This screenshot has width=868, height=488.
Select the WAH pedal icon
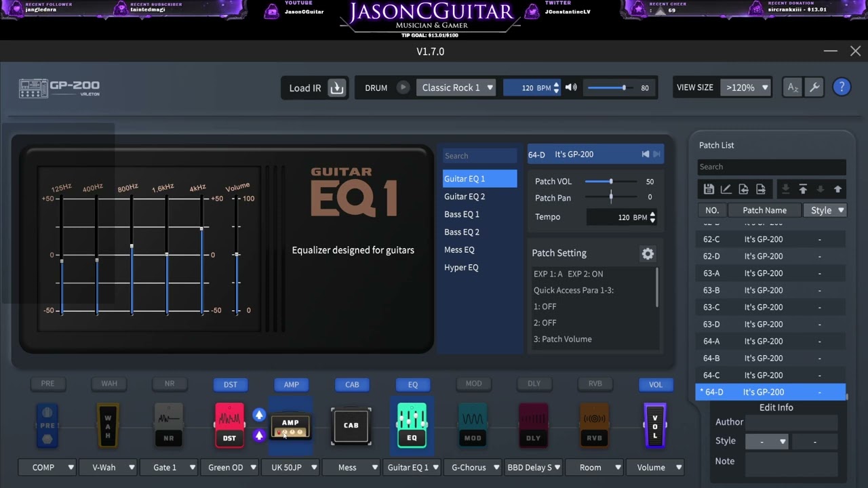pyautogui.click(x=108, y=426)
